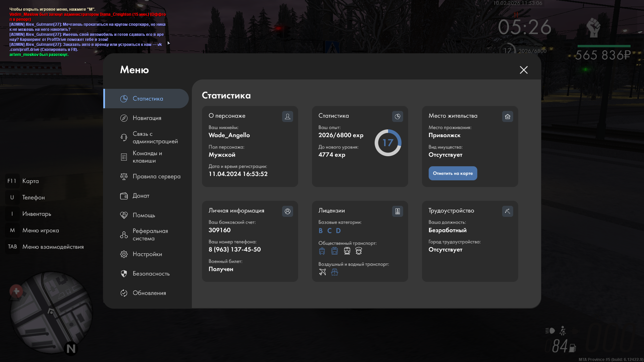Open Правила сервера section
The image size is (644, 362).
click(x=156, y=176)
